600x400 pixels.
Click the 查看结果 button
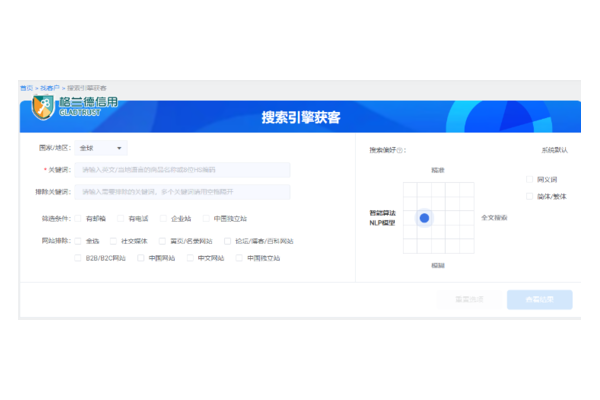pyautogui.click(x=540, y=299)
